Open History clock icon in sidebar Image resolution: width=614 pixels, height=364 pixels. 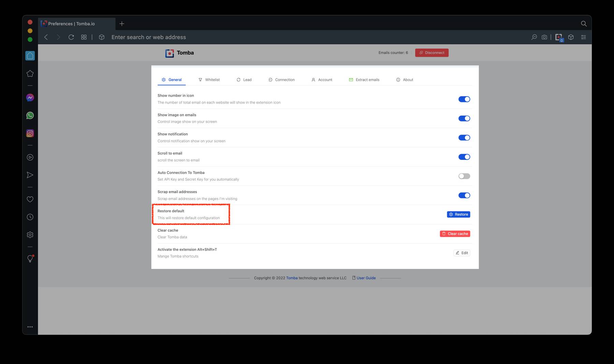click(x=30, y=217)
